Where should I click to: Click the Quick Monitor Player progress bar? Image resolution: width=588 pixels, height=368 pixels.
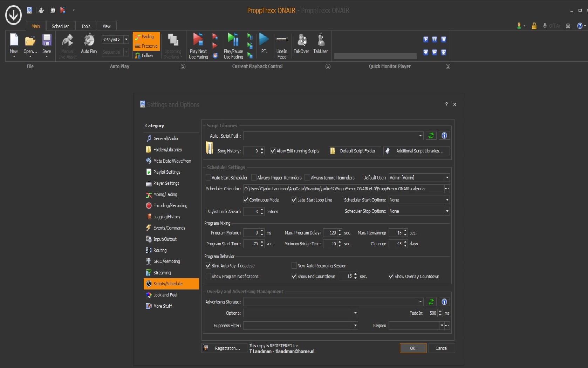(x=375, y=56)
